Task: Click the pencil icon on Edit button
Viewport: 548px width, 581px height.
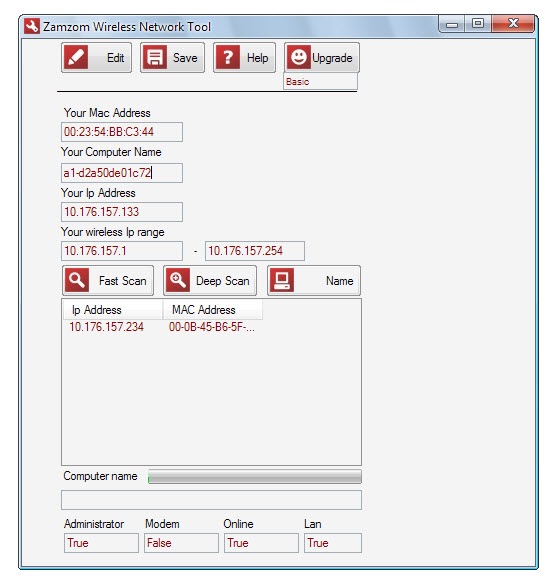Action: [76, 57]
